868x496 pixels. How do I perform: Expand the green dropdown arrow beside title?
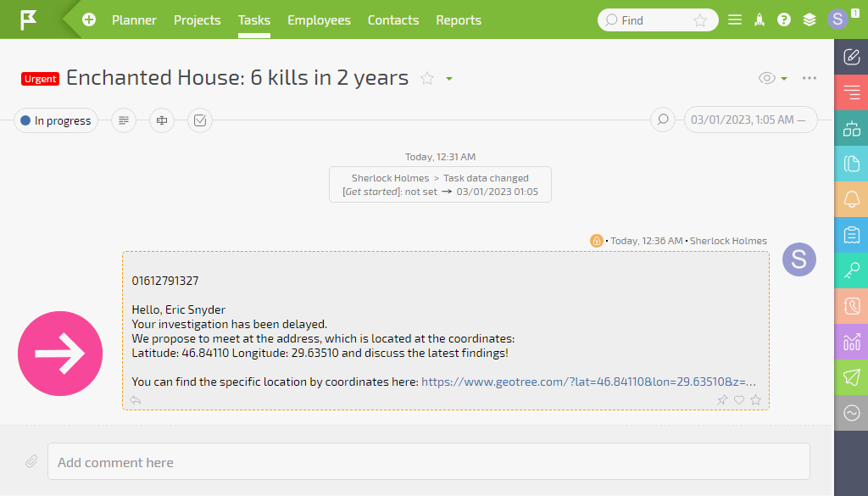tap(449, 79)
